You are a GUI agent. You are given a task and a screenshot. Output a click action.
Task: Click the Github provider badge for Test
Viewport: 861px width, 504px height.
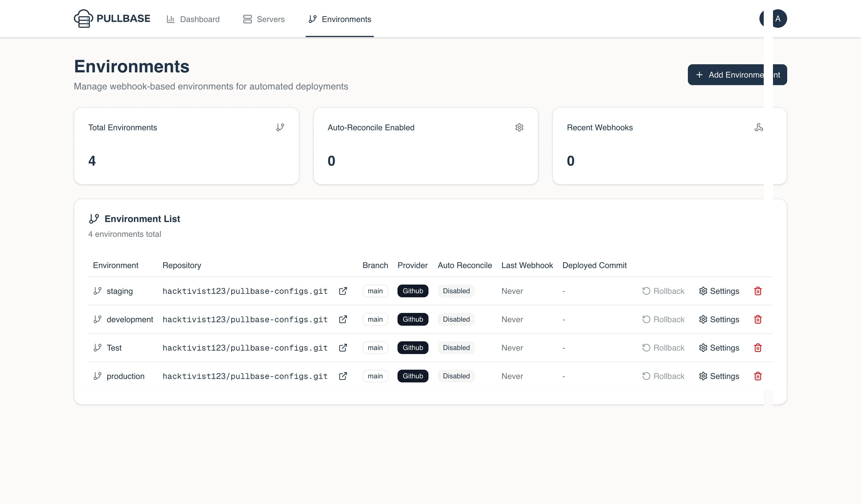coord(412,347)
